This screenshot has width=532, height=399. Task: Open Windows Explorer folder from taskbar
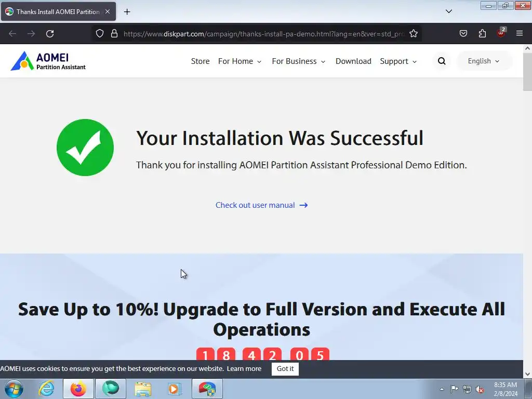[x=143, y=389]
